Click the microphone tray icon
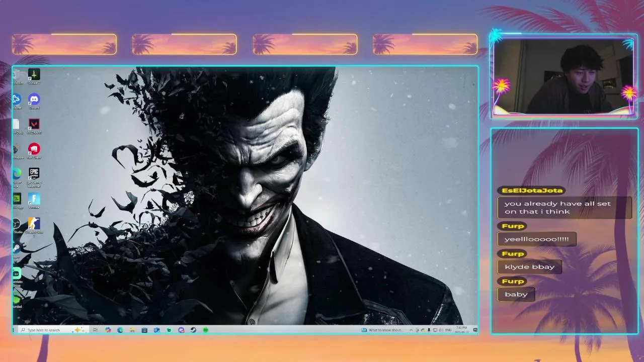This screenshot has width=644, height=362. (x=429, y=330)
